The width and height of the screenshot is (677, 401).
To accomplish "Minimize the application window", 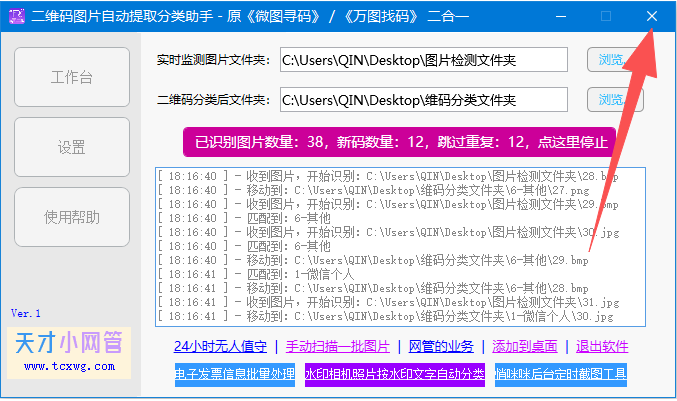I will pos(560,16).
